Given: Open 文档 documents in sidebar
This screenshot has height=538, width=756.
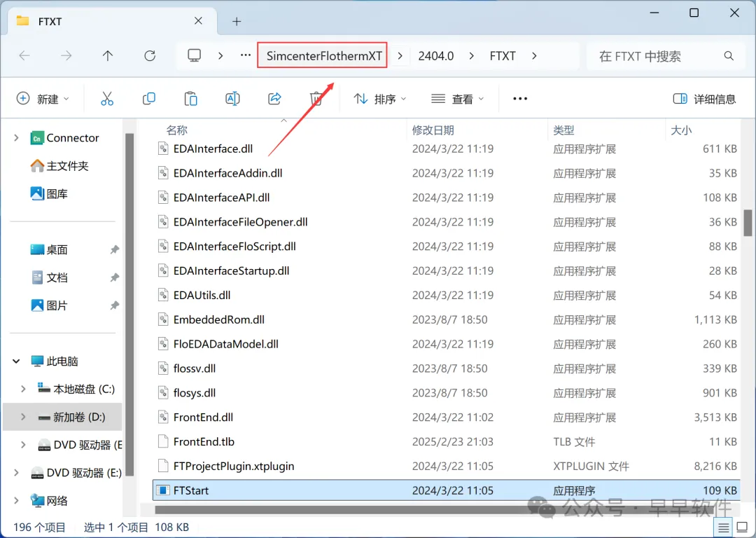Looking at the screenshot, I should (x=49, y=277).
